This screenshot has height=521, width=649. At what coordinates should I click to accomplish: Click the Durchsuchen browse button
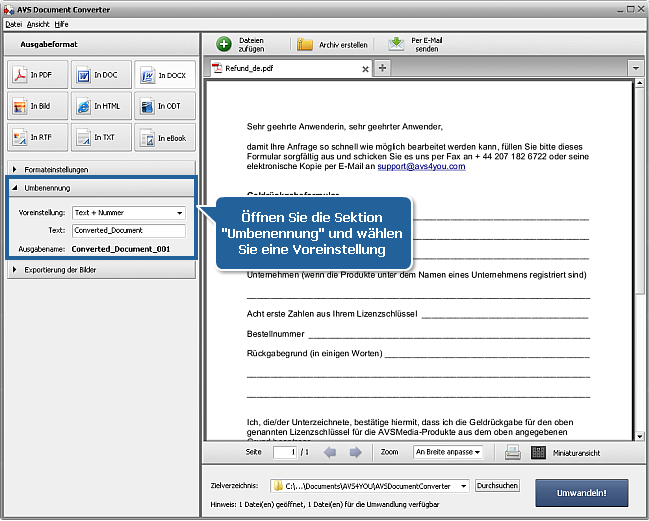(497, 486)
